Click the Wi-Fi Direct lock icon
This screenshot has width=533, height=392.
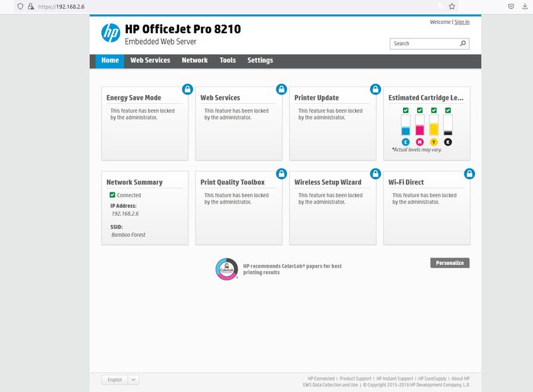tap(470, 174)
